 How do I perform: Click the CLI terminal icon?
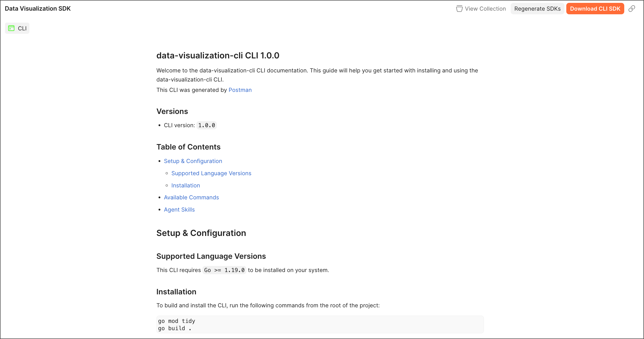(x=11, y=28)
